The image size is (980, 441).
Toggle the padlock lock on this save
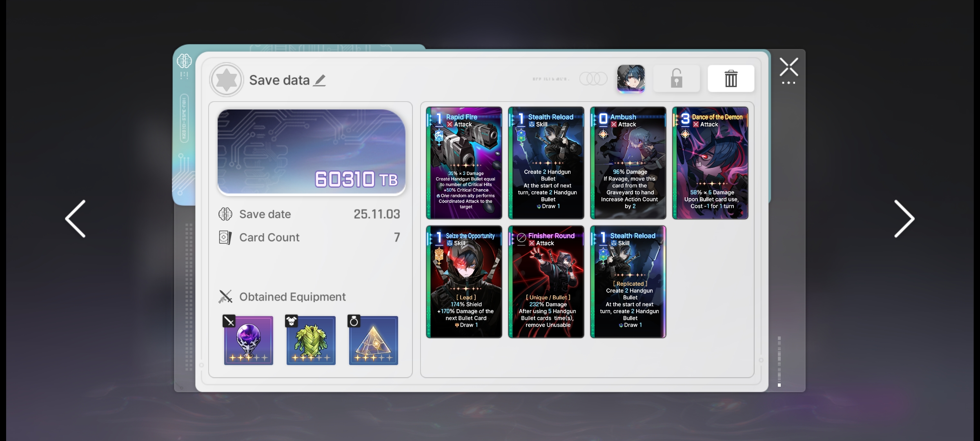tap(676, 78)
